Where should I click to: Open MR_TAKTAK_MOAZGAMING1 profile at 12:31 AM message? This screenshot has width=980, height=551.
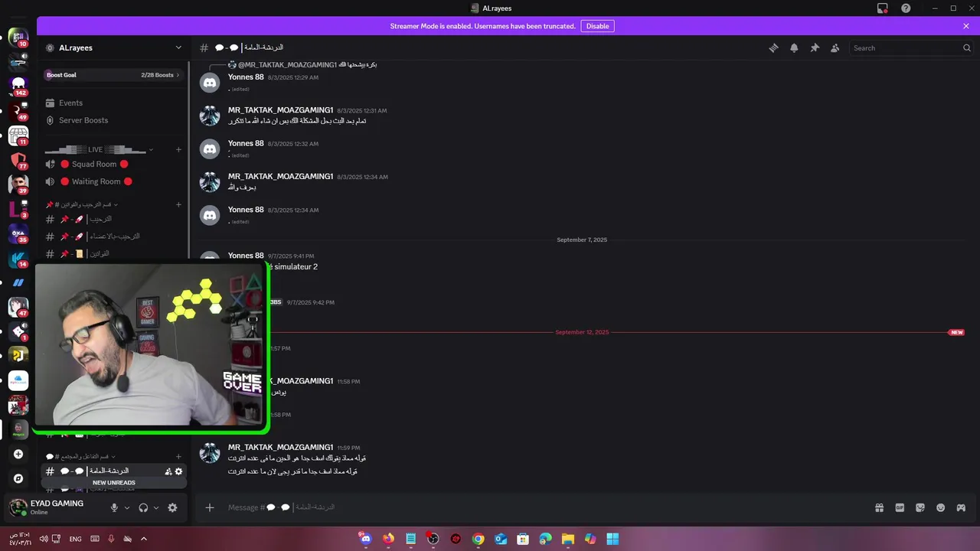(x=280, y=110)
